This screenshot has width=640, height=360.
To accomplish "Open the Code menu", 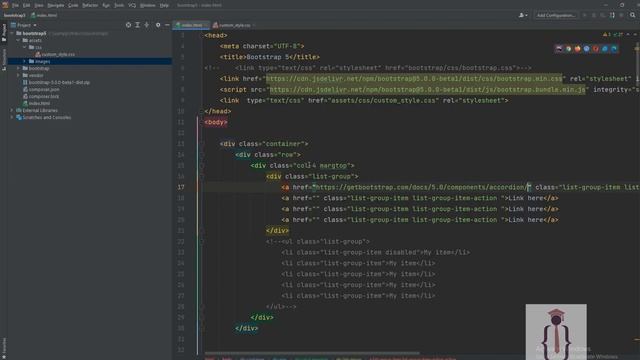I will pos(73,5).
